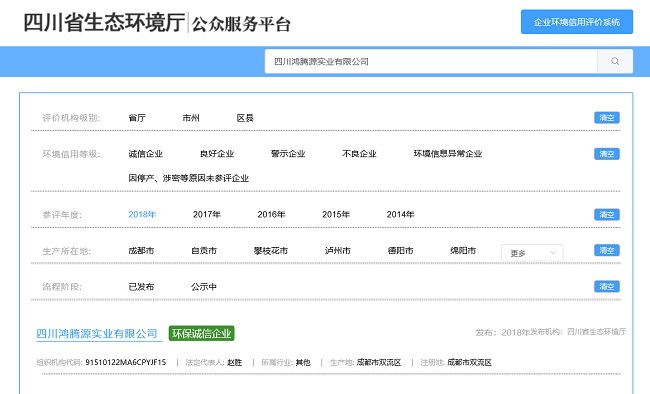The height and width of the screenshot is (394, 650).
Task: Focus the company name search field
Action: pos(431,61)
